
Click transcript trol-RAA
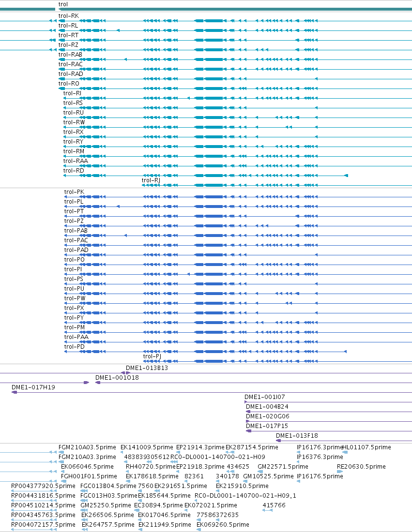[x=76, y=161]
